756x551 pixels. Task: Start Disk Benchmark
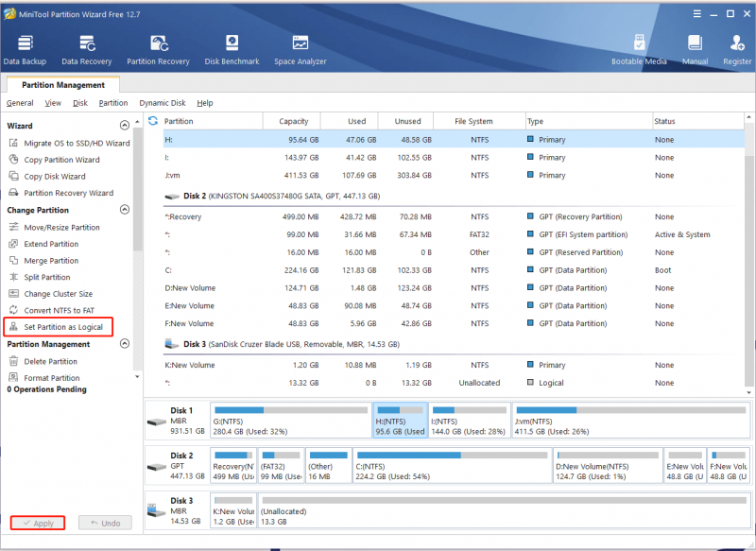point(232,50)
